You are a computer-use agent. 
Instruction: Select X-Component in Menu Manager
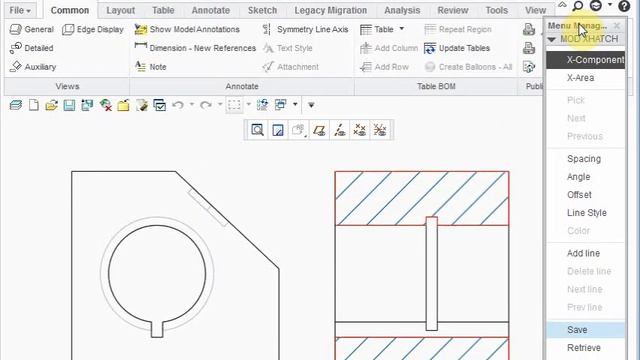click(586, 60)
